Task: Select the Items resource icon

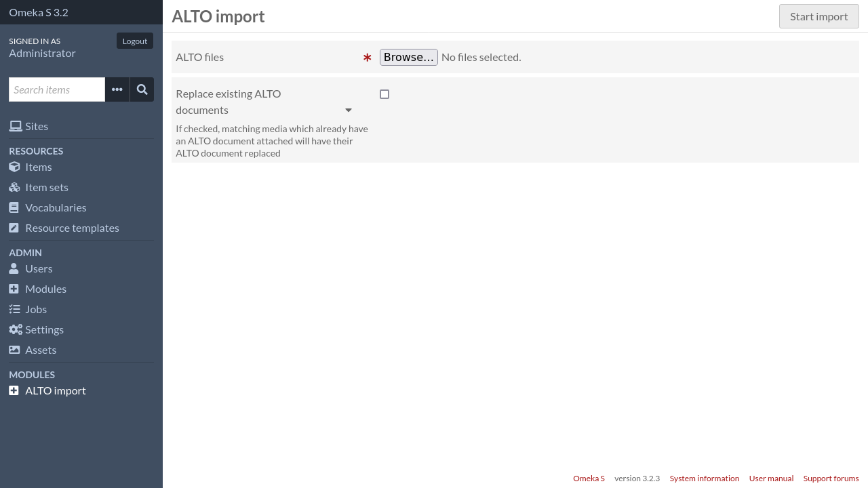Action: [x=14, y=166]
